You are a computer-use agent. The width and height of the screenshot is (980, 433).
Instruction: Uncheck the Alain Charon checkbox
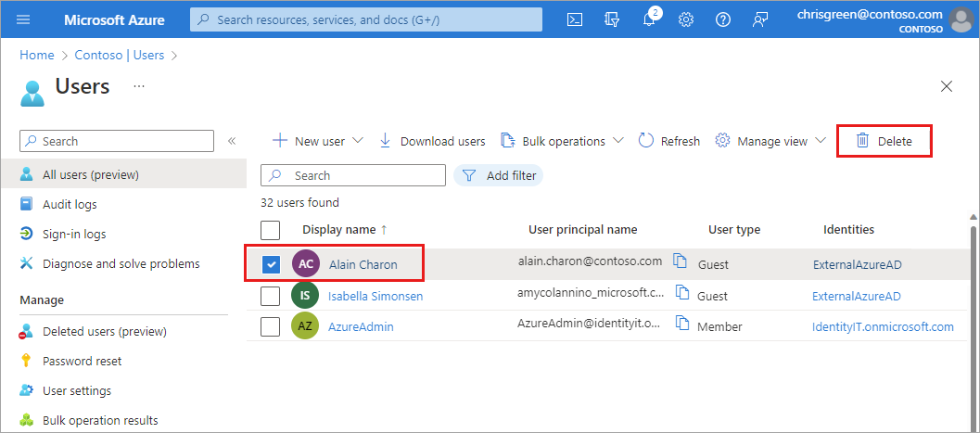tap(271, 265)
